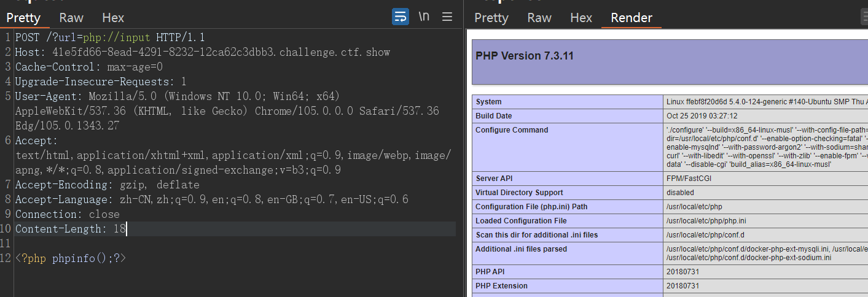Click the Accept-Language header line
This screenshot has width=868, height=297.
(x=212, y=199)
